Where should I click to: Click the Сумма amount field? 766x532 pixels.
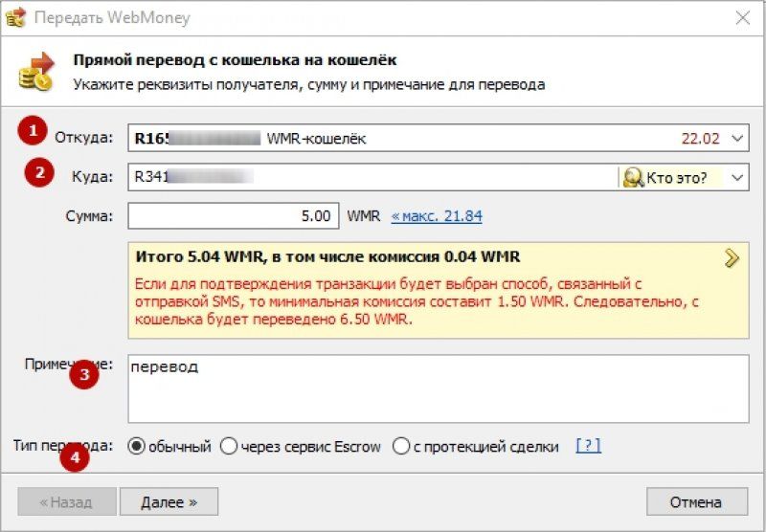[234, 215]
